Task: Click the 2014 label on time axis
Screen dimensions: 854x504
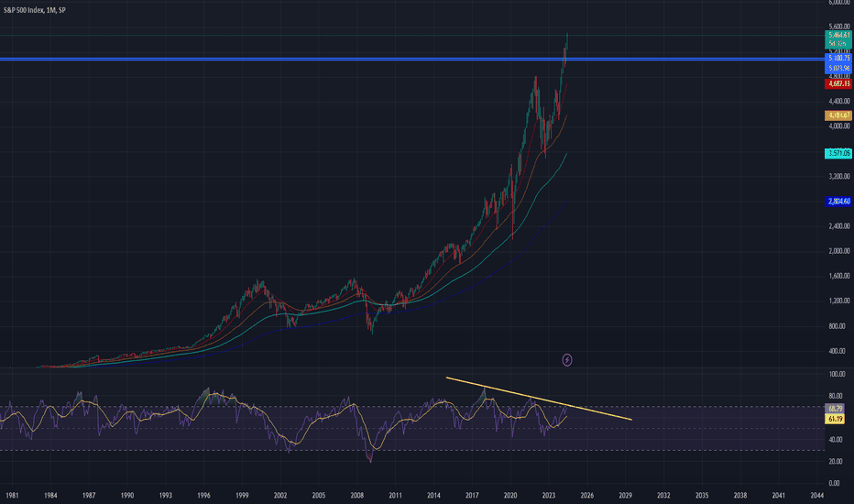Action: coord(433,495)
